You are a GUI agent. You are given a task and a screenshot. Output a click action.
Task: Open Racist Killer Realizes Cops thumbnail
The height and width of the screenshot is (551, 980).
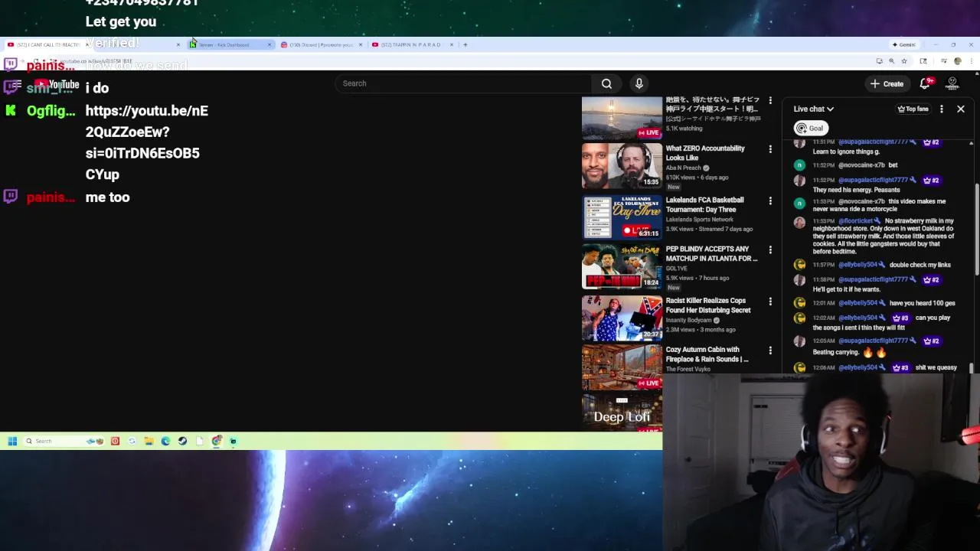622,318
